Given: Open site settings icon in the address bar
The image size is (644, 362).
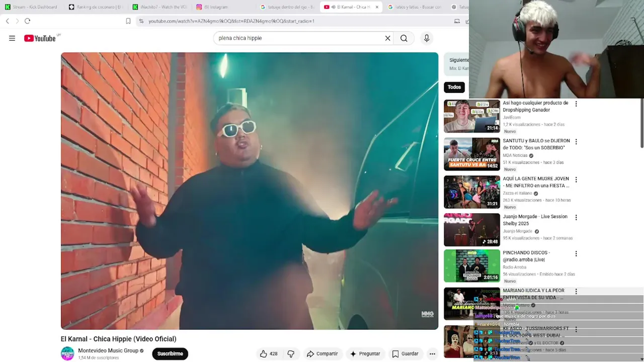Looking at the screenshot, I should [141, 21].
